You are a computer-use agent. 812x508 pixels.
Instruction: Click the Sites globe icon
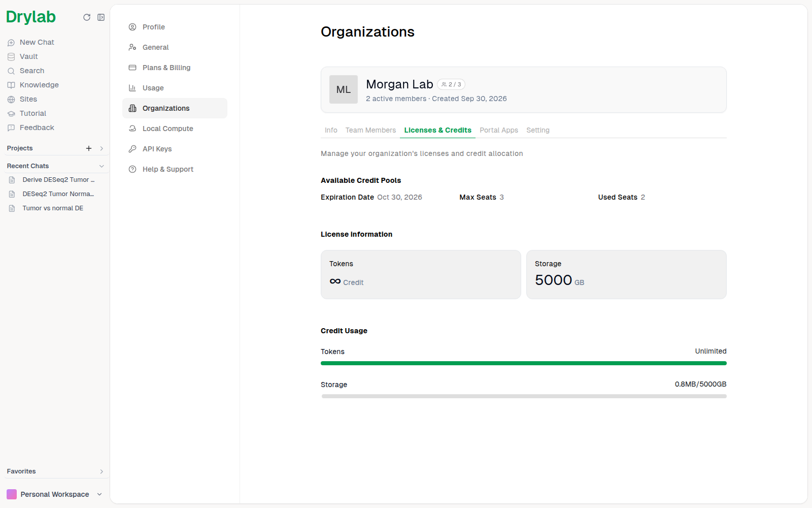click(x=11, y=100)
